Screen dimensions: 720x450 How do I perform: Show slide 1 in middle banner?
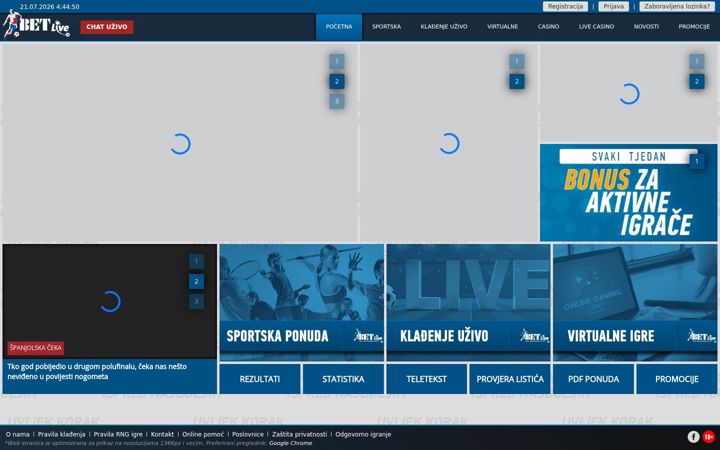click(517, 62)
